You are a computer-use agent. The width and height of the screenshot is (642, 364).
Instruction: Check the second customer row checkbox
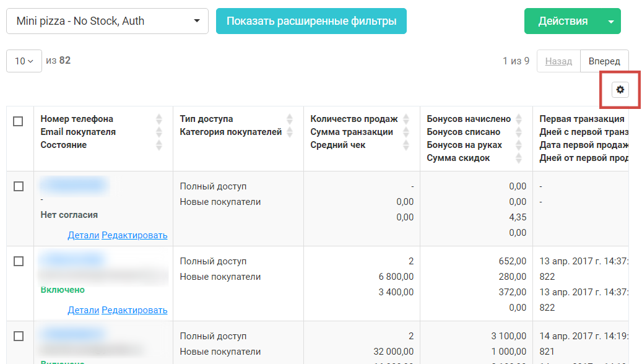[19, 261]
